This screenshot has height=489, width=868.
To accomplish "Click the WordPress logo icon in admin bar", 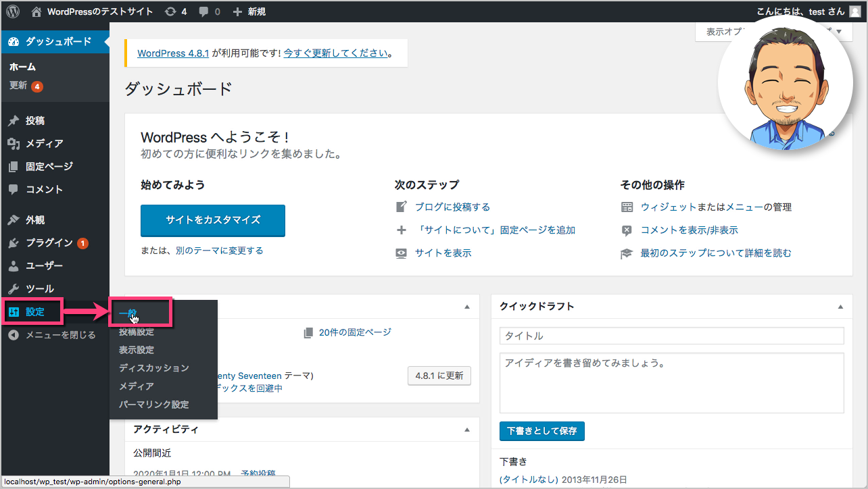I will (14, 11).
